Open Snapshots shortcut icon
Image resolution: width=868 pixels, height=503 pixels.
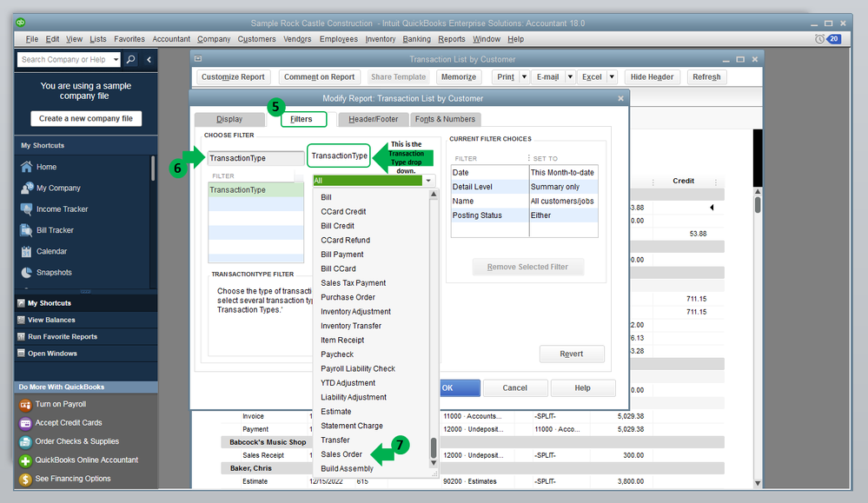(26, 272)
